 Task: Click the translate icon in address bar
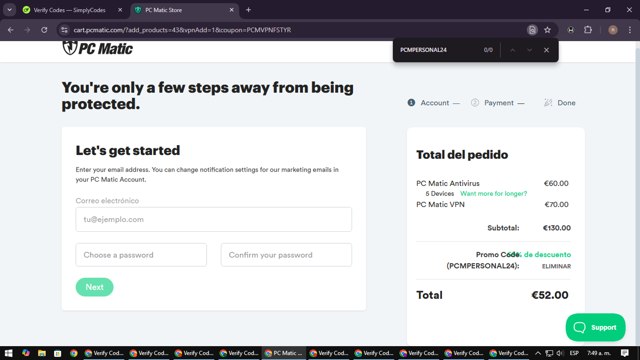pyautogui.click(x=532, y=30)
